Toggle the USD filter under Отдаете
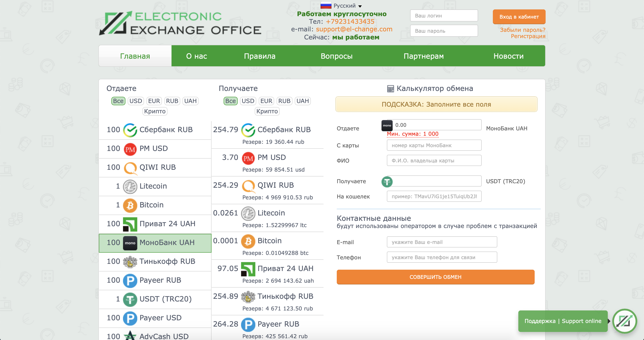Screen dimensions: 644x340 pyautogui.click(x=136, y=101)
